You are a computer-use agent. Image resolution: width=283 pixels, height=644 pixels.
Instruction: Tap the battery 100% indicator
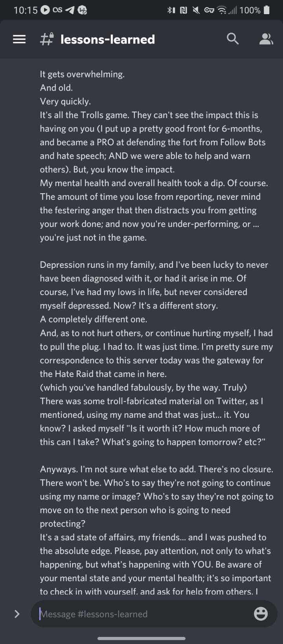pyautogui.click(x=255, y=10)
